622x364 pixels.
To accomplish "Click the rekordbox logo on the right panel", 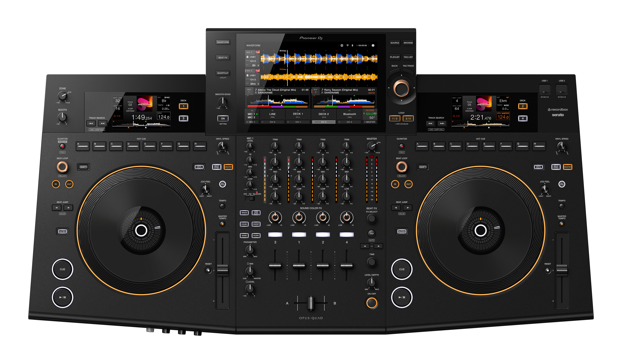I will coord(558,110).
